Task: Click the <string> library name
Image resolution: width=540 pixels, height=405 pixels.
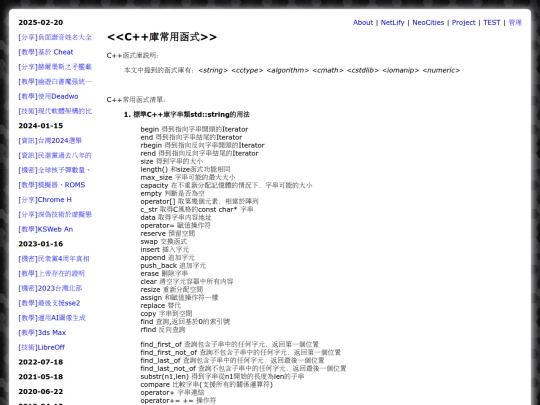Action: (x=213, y=71)
